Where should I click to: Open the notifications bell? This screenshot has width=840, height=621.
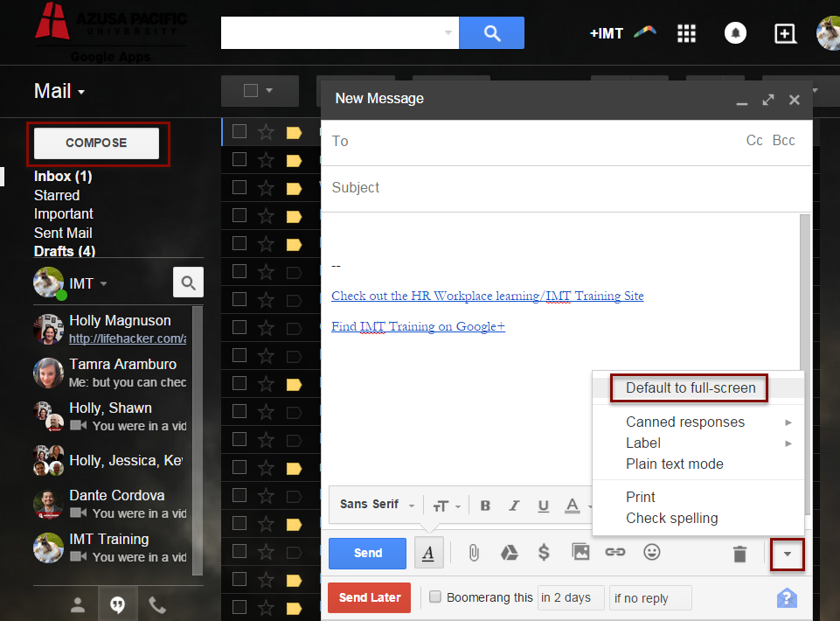tap(735, 33)
